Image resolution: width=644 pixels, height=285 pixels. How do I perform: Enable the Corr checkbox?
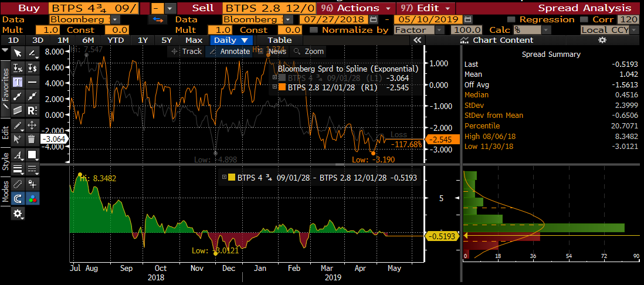(x=584, y=19)
